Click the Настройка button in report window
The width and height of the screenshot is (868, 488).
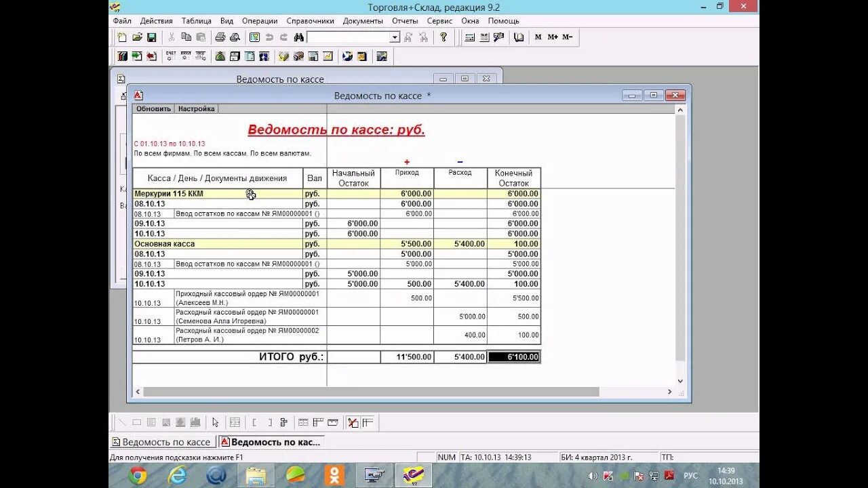[196, 108]
